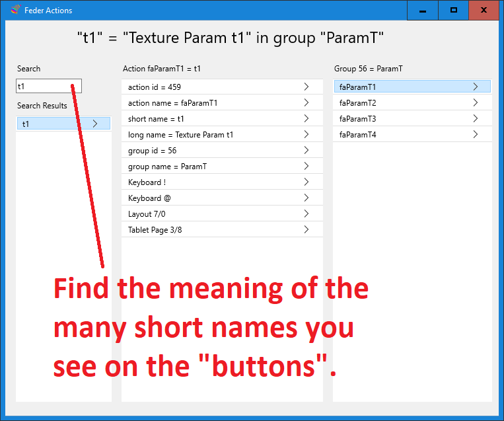Viewport: 504px width, 421px height.
Task: Select the 'Layout 7/0' row
Action: (211, 214)
